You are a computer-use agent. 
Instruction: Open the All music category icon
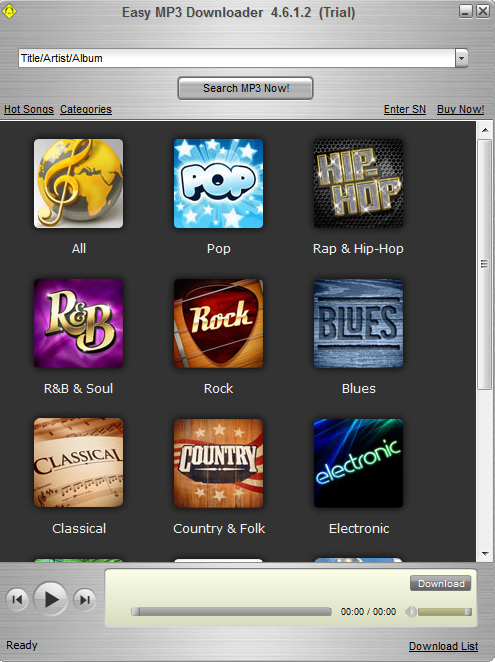(x=79, y=184)
